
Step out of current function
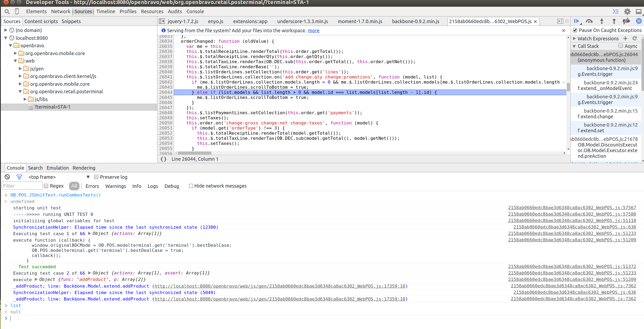(x=614, y=21)
